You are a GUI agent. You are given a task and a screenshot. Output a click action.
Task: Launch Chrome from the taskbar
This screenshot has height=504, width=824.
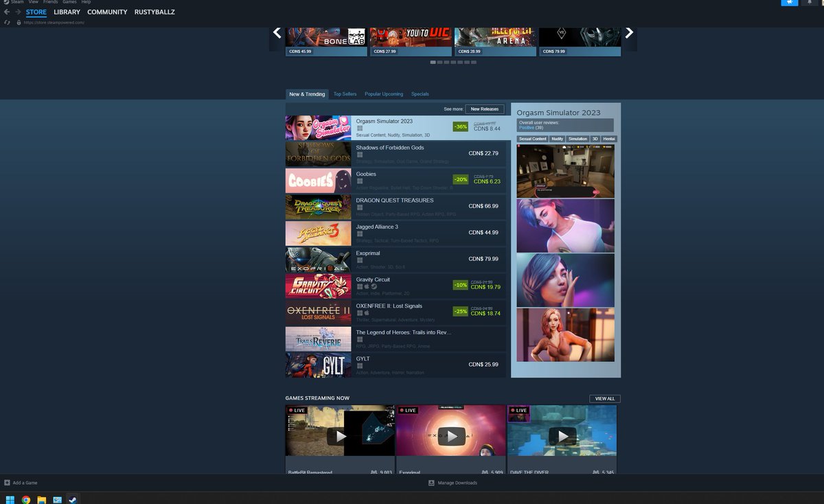(x=26, y=499)
